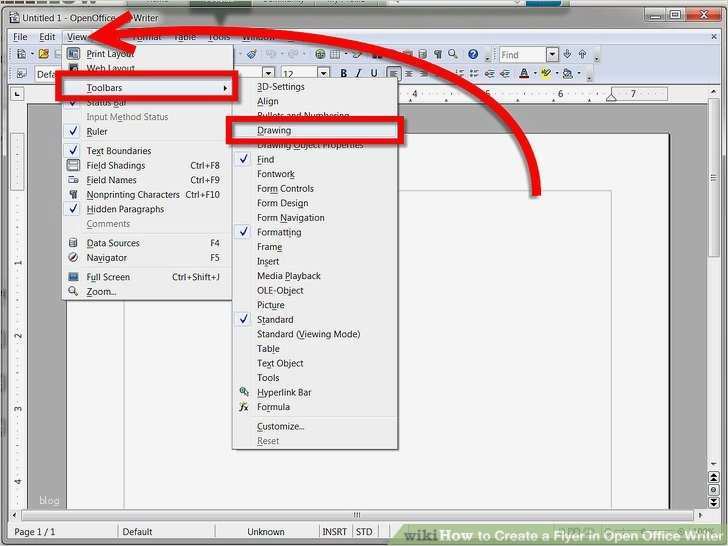Open the Insert Table dropdown arrow
Viewport: 728px width, 546px height.
click(345, 54)
